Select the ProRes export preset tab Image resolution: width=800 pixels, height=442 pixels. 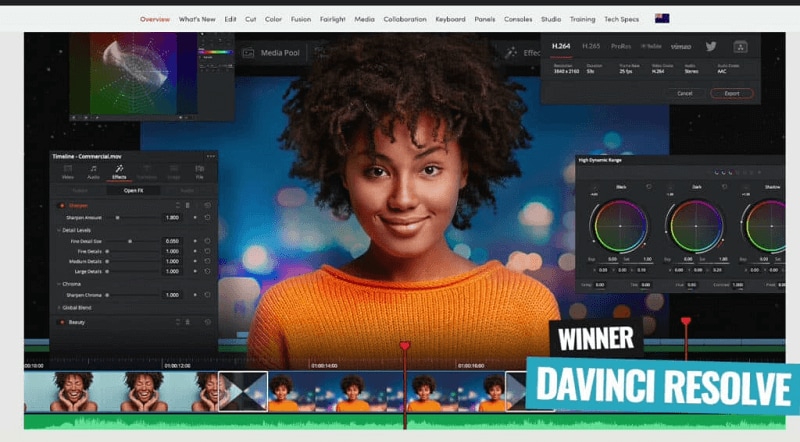621,46
